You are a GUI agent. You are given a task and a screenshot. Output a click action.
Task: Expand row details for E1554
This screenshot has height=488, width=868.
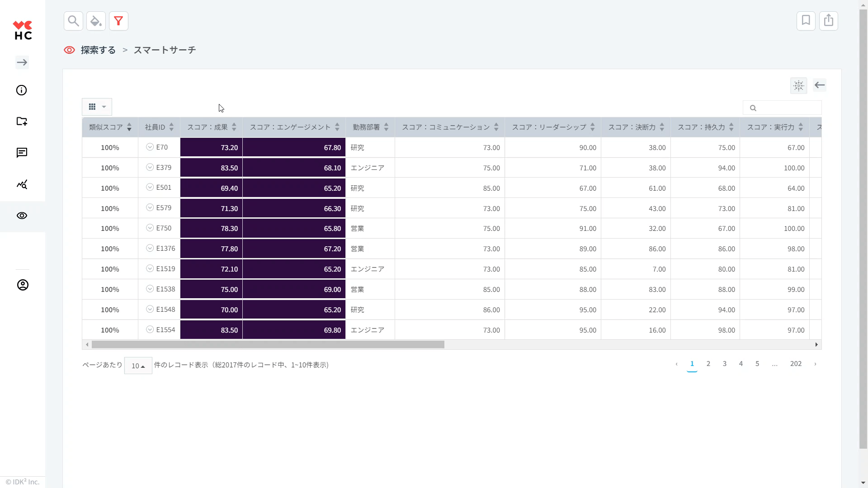pos(150,330)
